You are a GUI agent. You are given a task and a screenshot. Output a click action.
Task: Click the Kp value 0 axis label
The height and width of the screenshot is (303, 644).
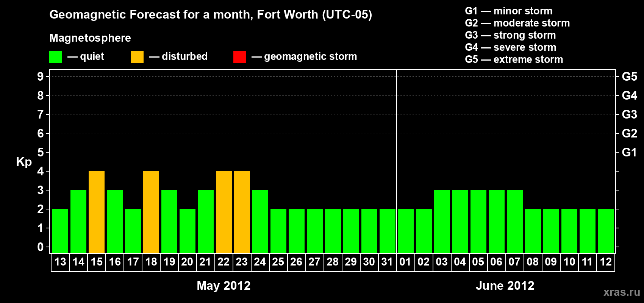[x=41, y=247]
